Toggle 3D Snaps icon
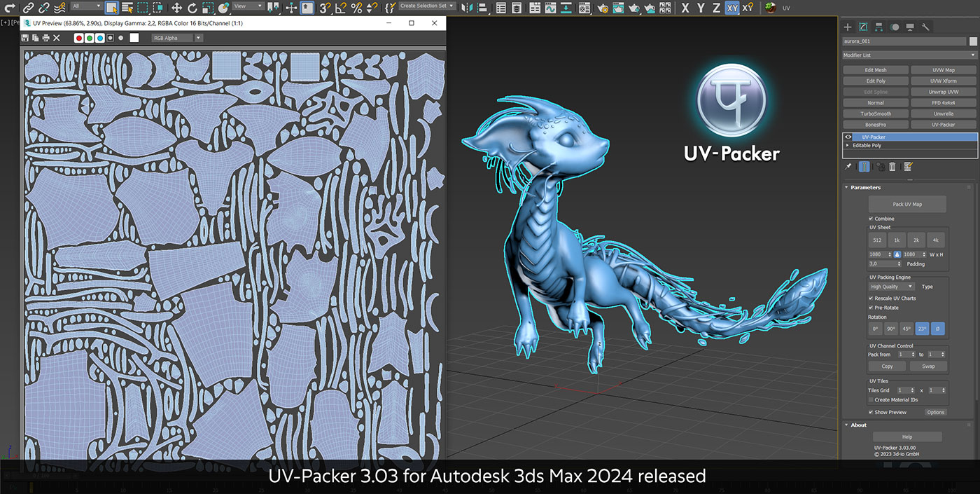Screen dimensions: 980x494 (325, 8)
